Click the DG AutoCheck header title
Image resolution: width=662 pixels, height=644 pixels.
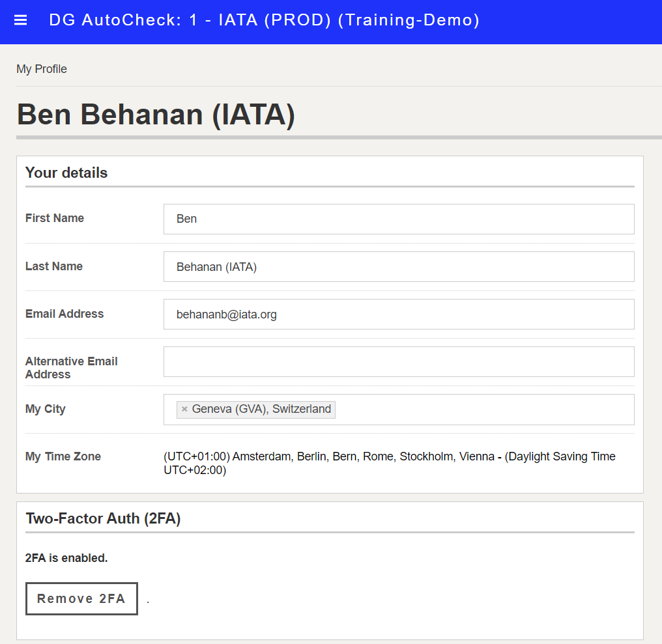[265, 20]
